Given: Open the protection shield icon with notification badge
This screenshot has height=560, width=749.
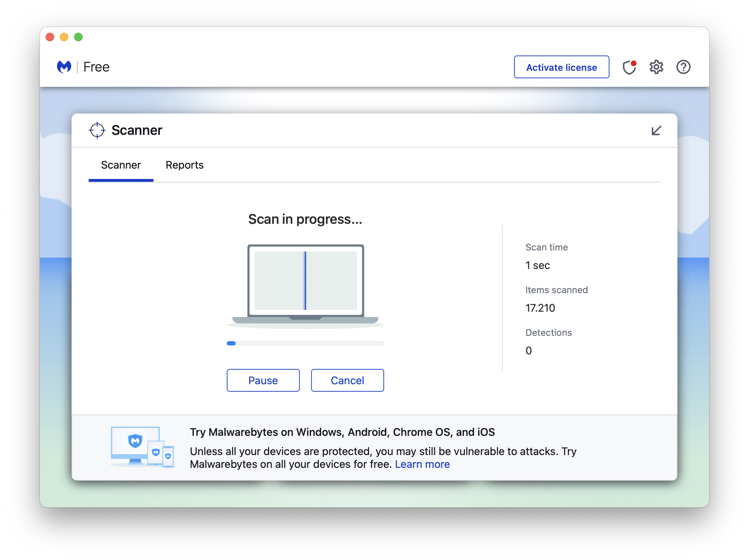Looking at the screenshot, I should point(629,67).
